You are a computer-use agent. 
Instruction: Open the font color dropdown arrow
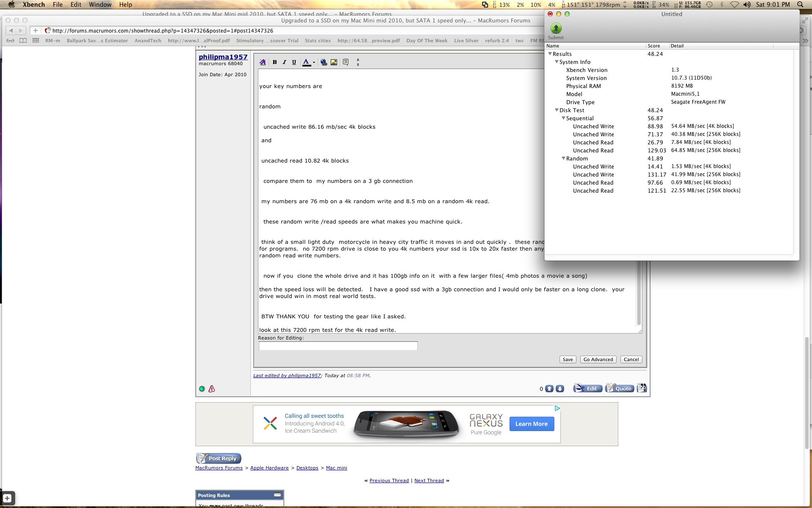pos(314,62)
